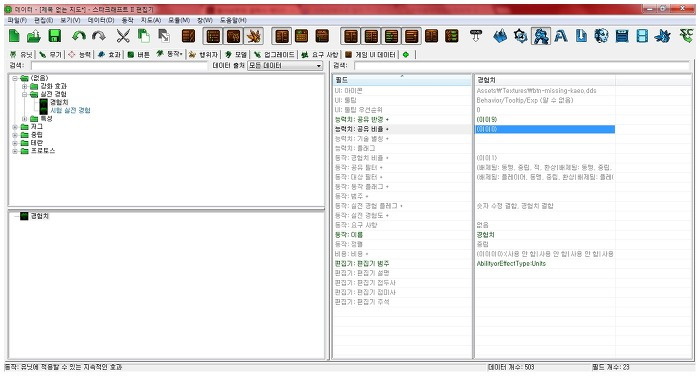700x376 pixels.
Task: Click the blue zergling Previewer icon
Action: tap(663, 36)
